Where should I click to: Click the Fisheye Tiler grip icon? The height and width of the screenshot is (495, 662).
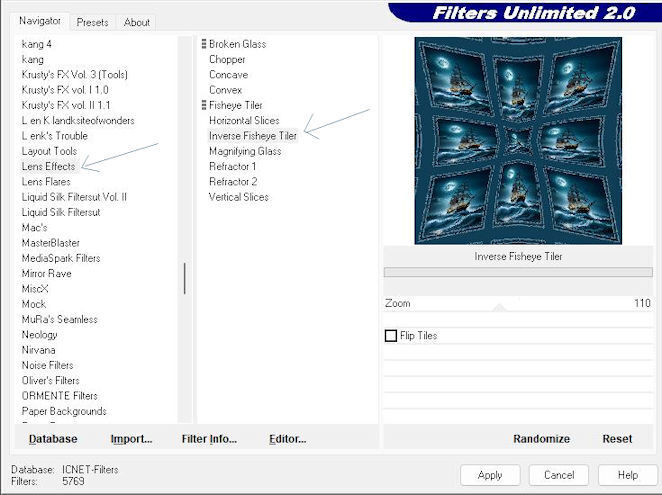coord(204,105)
